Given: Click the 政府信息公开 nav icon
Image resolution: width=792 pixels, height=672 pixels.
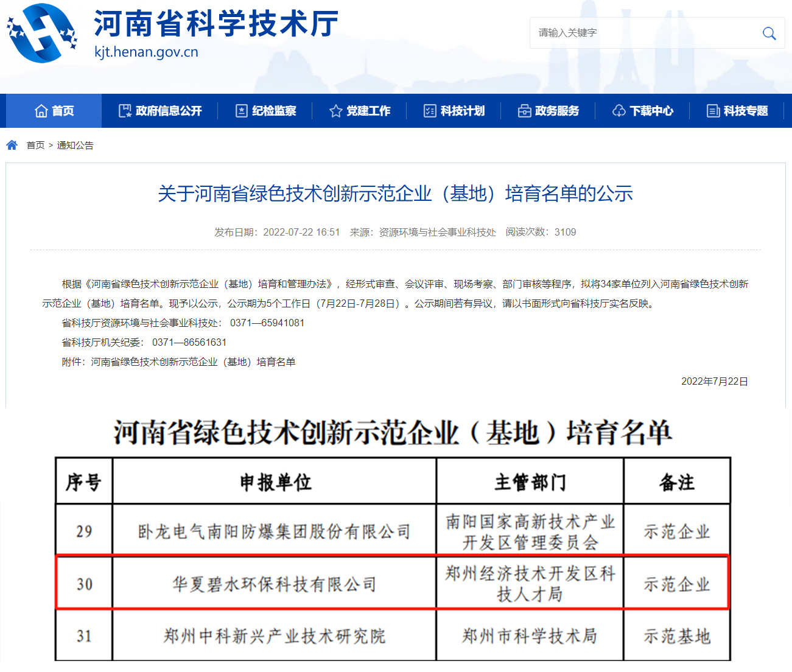Looking at the screenshot, I should (x=125, y=111).
